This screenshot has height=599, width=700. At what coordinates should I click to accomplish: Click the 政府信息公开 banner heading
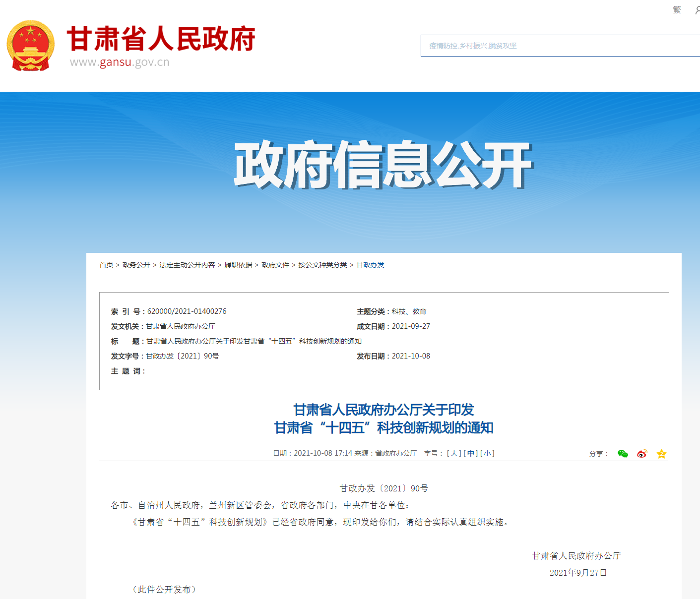[383, 165]
